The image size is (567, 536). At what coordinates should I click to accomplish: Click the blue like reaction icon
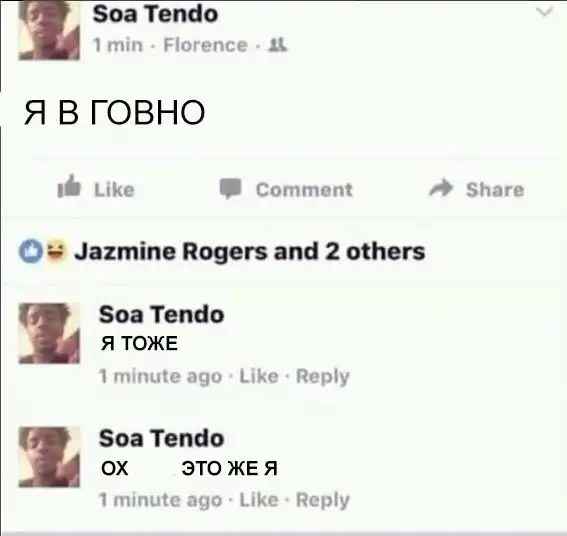(31, 251)
